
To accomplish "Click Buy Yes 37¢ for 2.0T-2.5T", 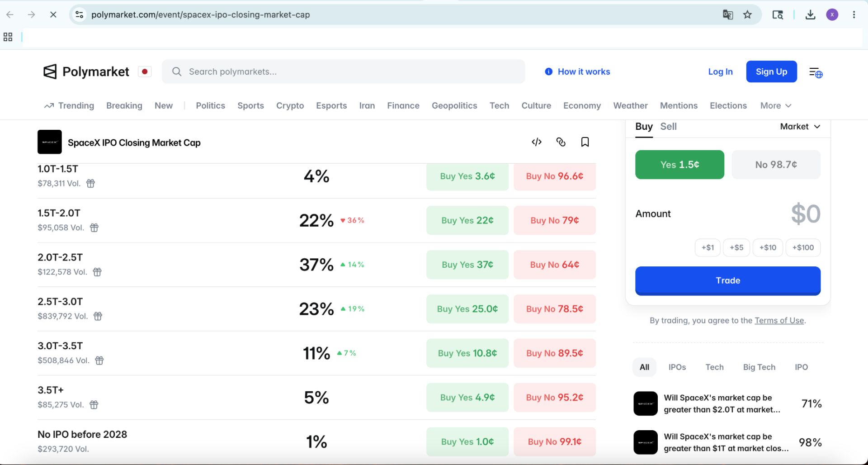I will (x=467, y=265).
